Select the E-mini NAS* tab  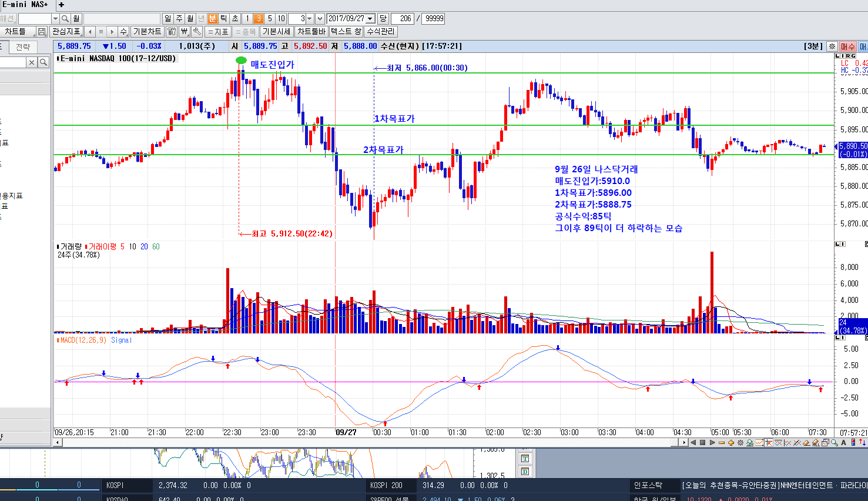coord(27,5)
